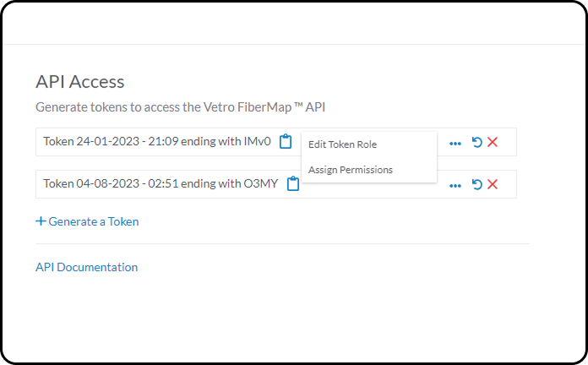Viewport: 588px width, 365px height.
Task: Delete the token ending with IMv0
Action: (x=493, y=142)
